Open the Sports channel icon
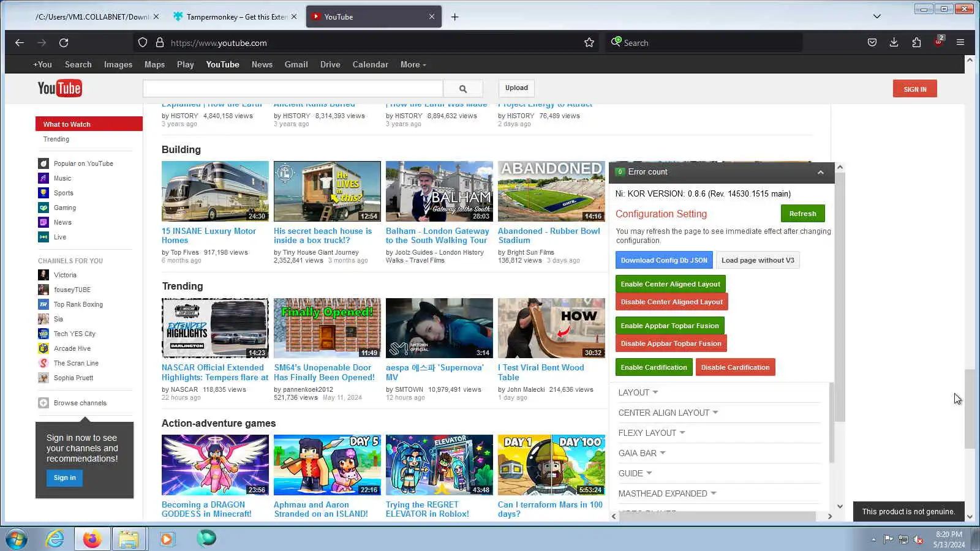 [x=43, y=193]
